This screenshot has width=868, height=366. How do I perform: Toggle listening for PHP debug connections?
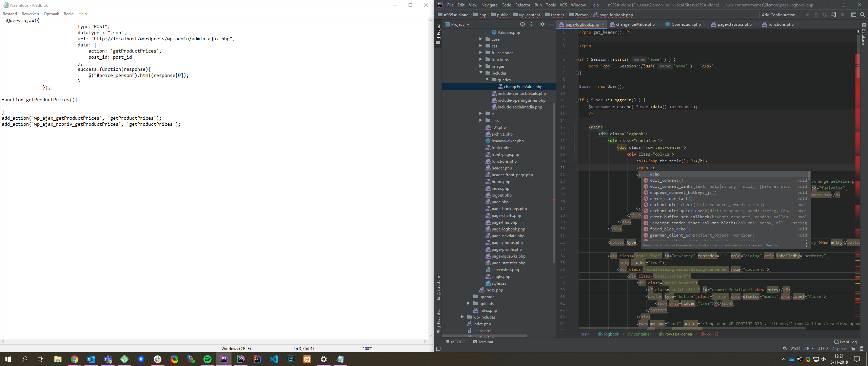833,15
